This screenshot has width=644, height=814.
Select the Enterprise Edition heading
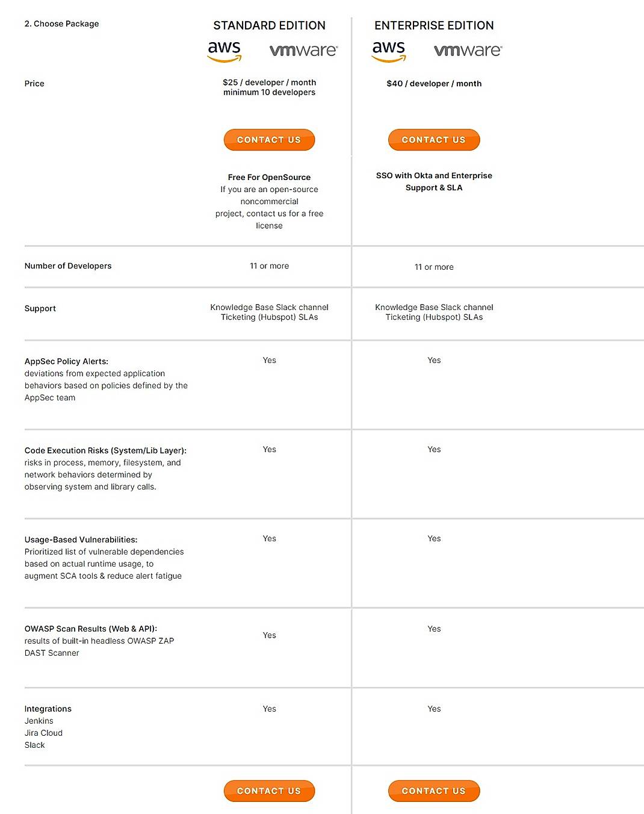(434, 25)
